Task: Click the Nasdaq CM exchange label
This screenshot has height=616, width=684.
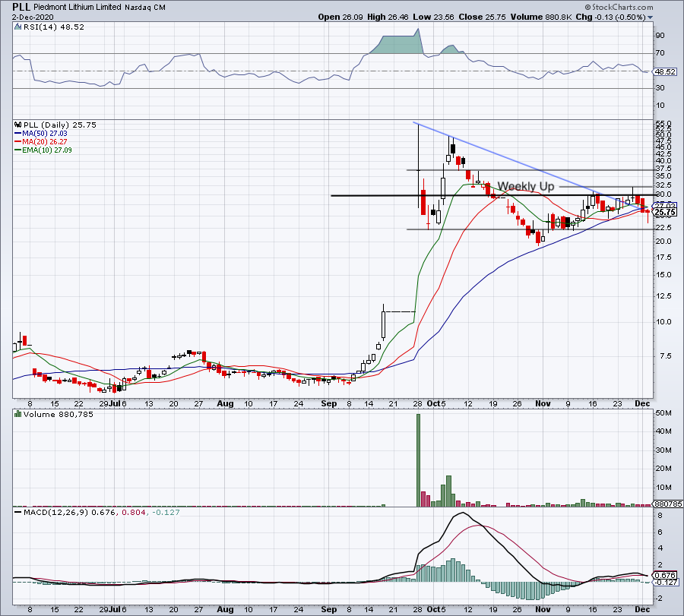Action: click(145, 8)
